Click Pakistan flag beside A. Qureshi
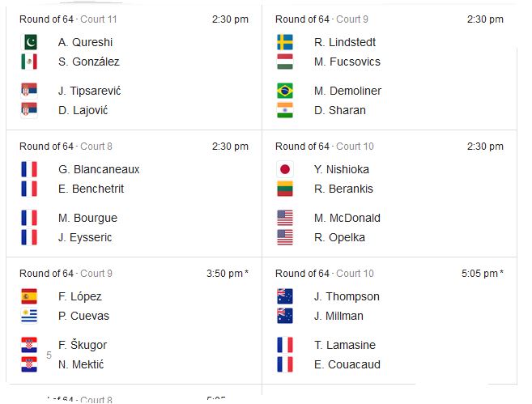Screen dimensions: 532x404 click(29, 42)
